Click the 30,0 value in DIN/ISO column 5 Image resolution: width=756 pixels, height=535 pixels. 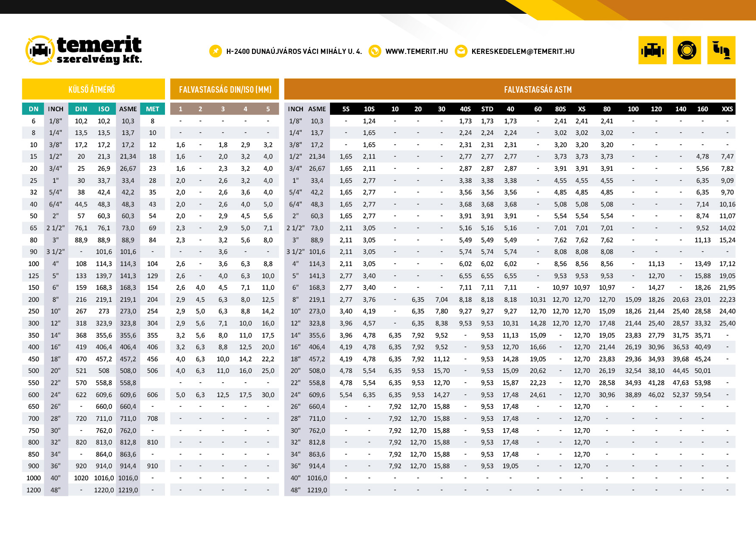(268, 395)
